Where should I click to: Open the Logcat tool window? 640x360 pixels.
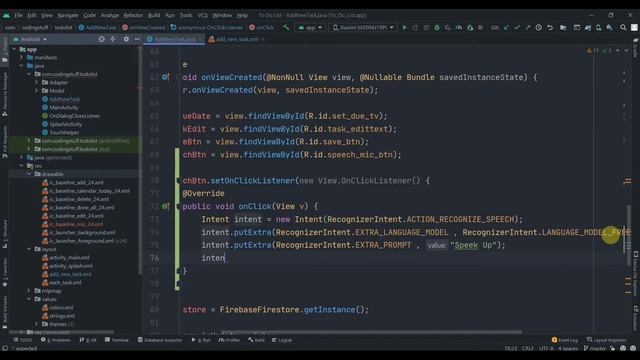282,340
